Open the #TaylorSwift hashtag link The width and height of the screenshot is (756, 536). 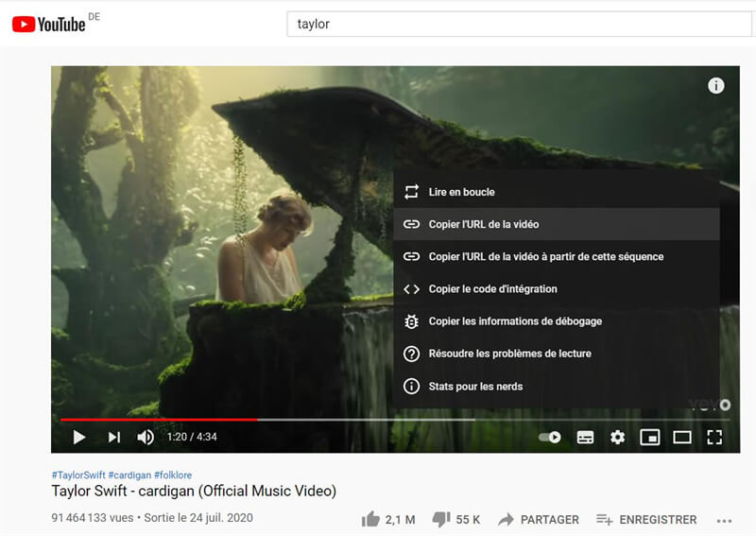tap(78, 475)
